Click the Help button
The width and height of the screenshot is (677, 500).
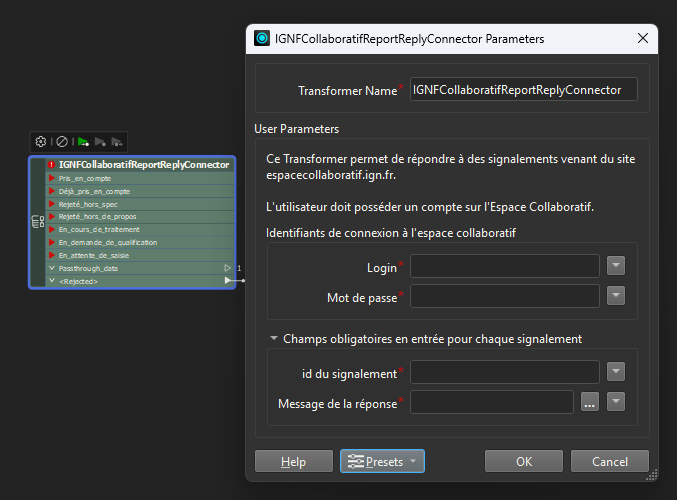294,461
